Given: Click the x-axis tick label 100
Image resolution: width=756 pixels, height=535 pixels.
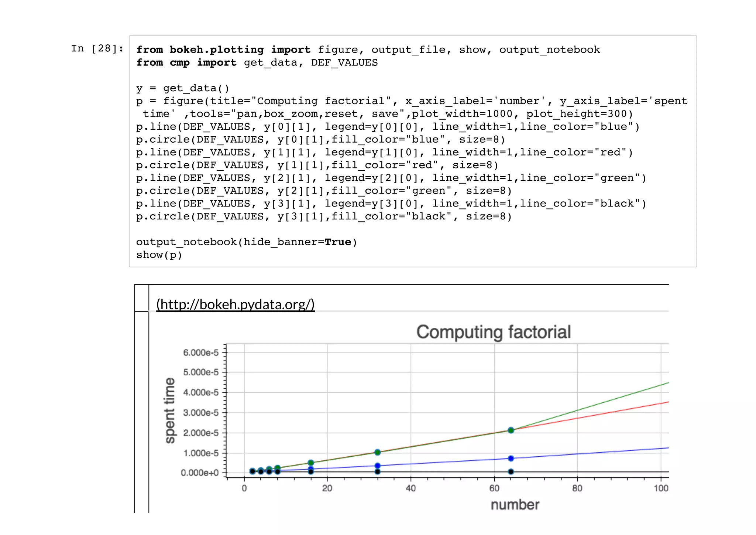Looking at the screenshot, I should [x=661, y=488].
